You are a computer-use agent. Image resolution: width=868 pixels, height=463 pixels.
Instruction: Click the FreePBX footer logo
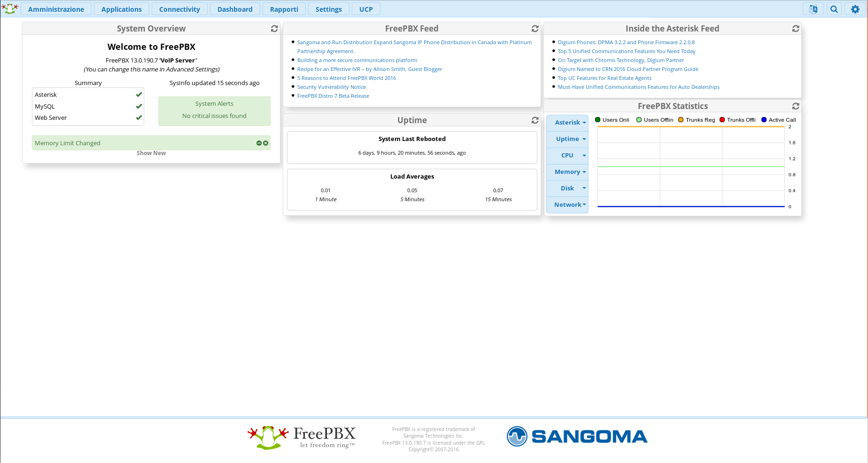(x=302, y=437)
